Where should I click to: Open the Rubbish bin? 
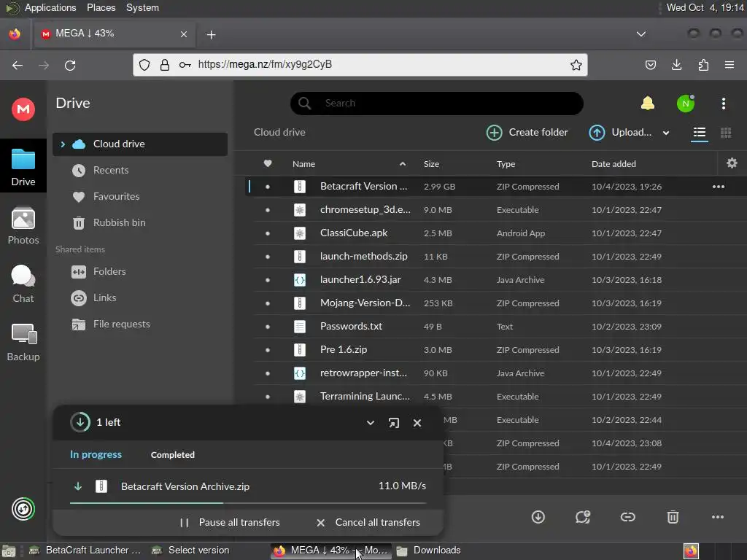coord(119,222)
